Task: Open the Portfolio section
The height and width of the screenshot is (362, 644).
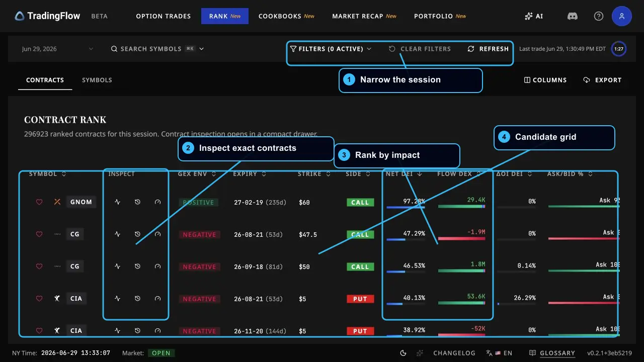Action: click(440, 16)
